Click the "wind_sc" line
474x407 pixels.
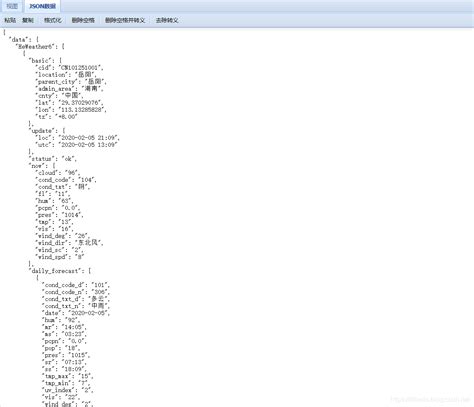pos(59,250)
